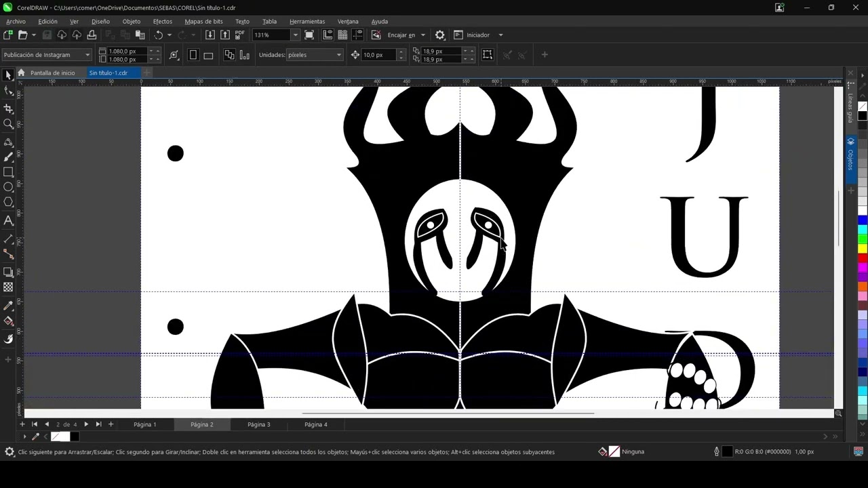This screenshot has width=868, height=488.
Task: Click the Print icon
Action: tap(92, 35)
